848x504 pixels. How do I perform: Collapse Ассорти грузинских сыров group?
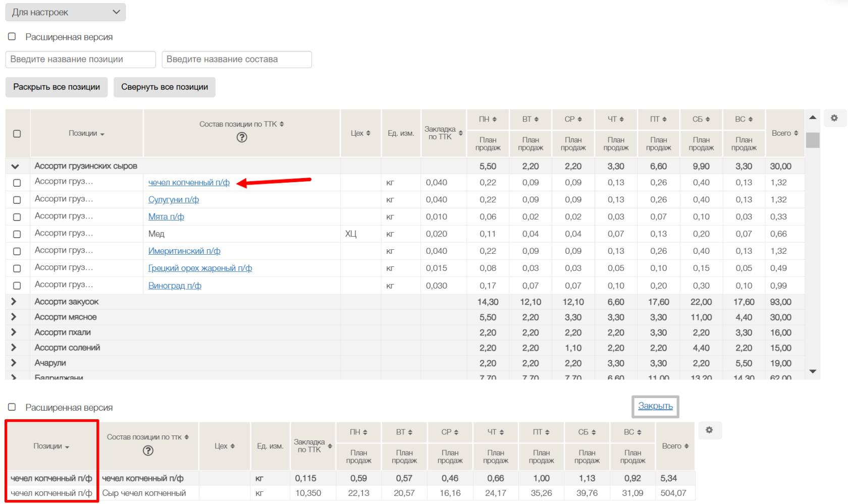point(15,166)
